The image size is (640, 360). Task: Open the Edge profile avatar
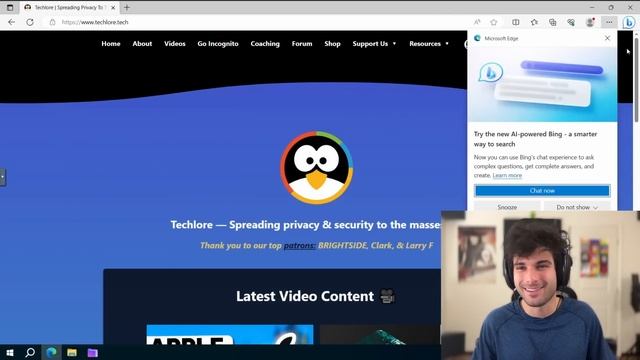click(x=590, y=22)
